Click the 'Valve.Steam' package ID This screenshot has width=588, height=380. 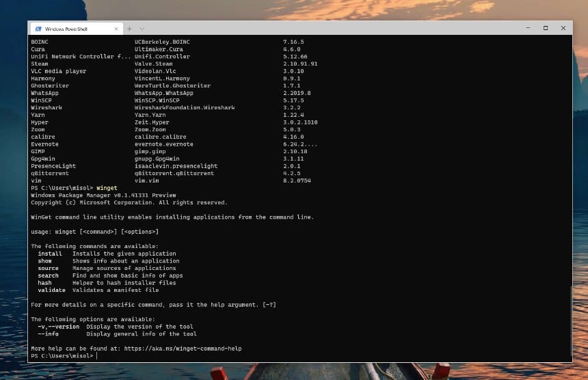153,64
